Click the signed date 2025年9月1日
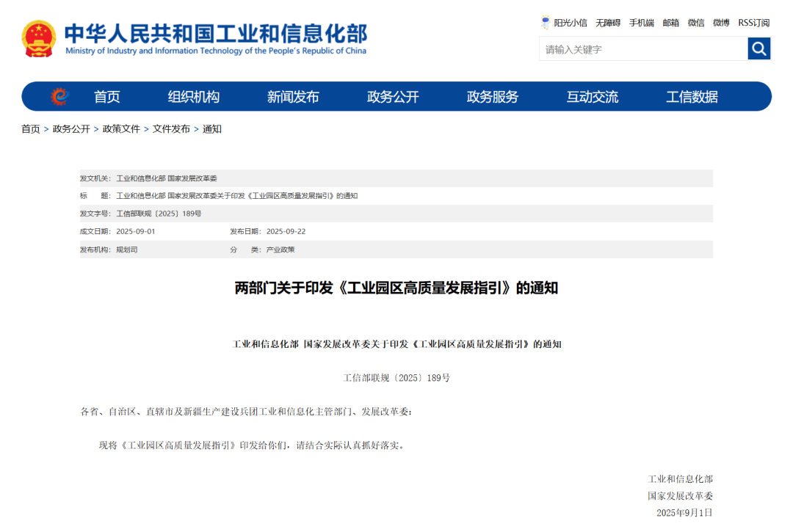 coord(684,513)
